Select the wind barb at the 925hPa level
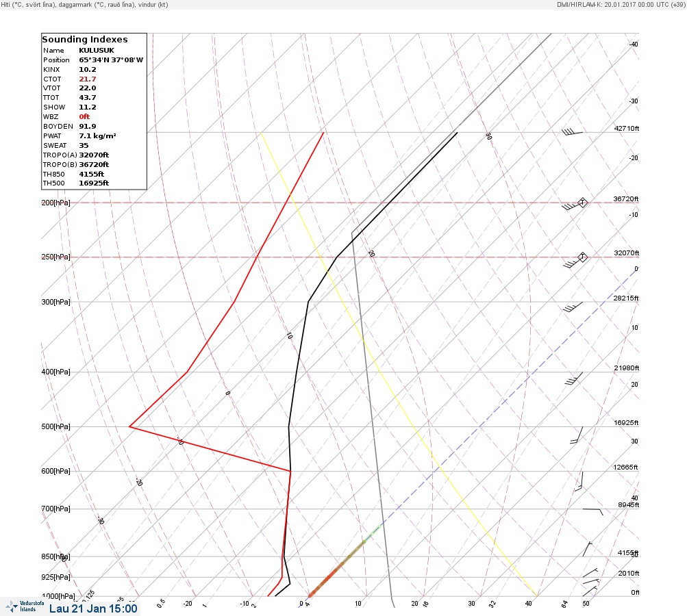The height and width of the screenshot is (616, 687). click(x=590, y=573)
